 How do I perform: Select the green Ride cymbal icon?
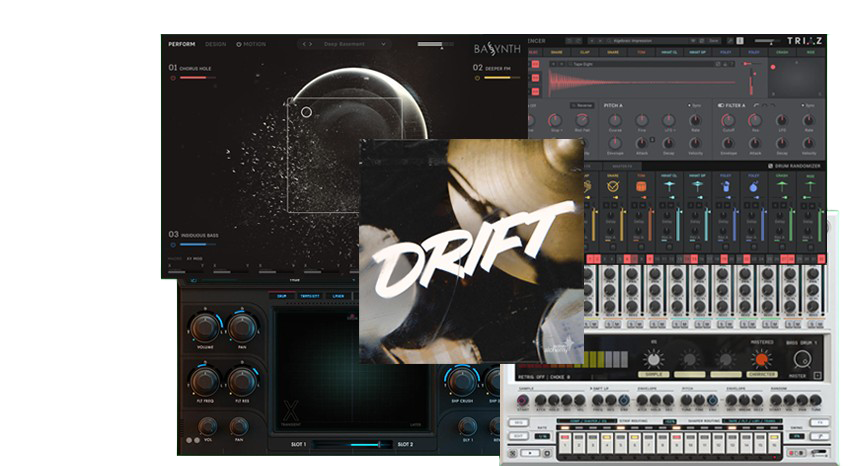coord(810,186)
